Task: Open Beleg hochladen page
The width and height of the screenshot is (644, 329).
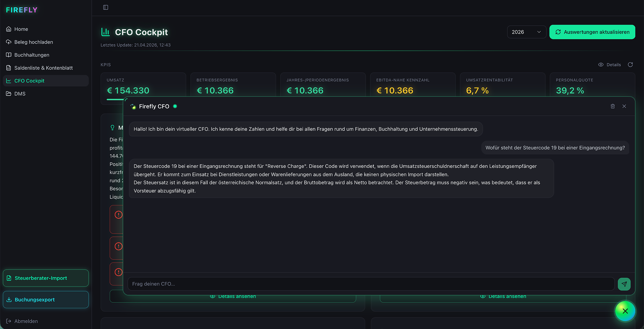Action: [x=46, y=42]
